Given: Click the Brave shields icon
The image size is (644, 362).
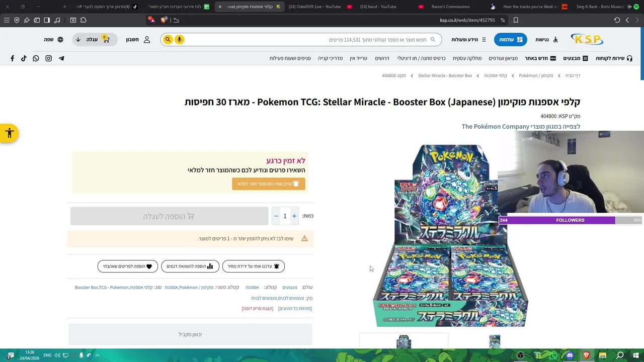Looking at the screenshot, I should [x=164, y=20].
